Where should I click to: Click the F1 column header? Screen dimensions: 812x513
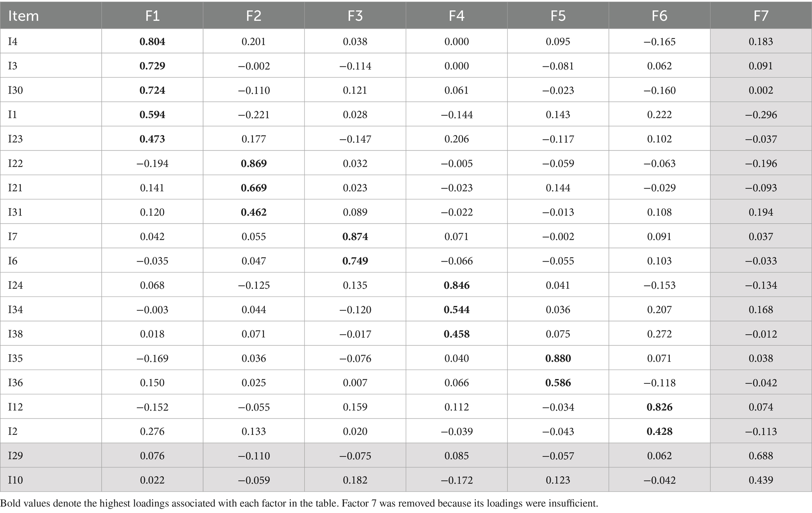[152, 16]
